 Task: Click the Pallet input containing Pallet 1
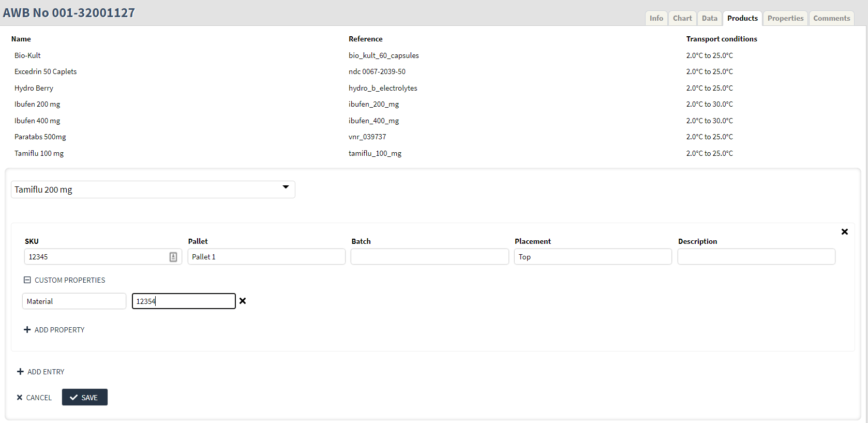tap(266, 257)
